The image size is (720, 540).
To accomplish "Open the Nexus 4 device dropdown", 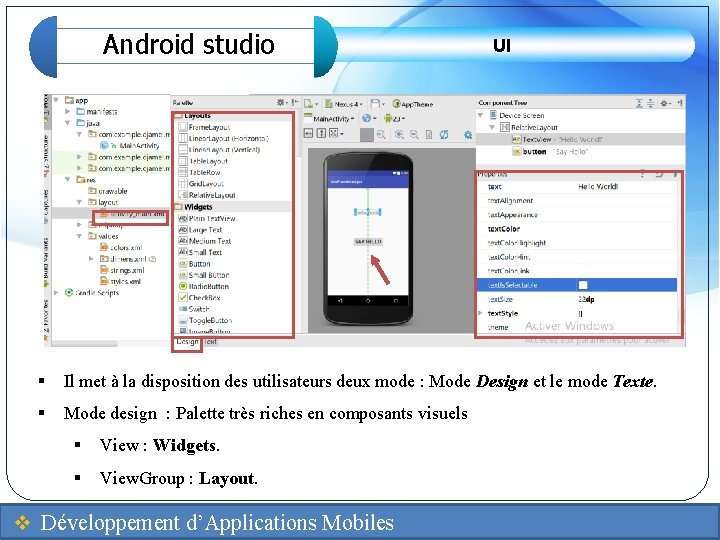I will (x=344, y=104).
